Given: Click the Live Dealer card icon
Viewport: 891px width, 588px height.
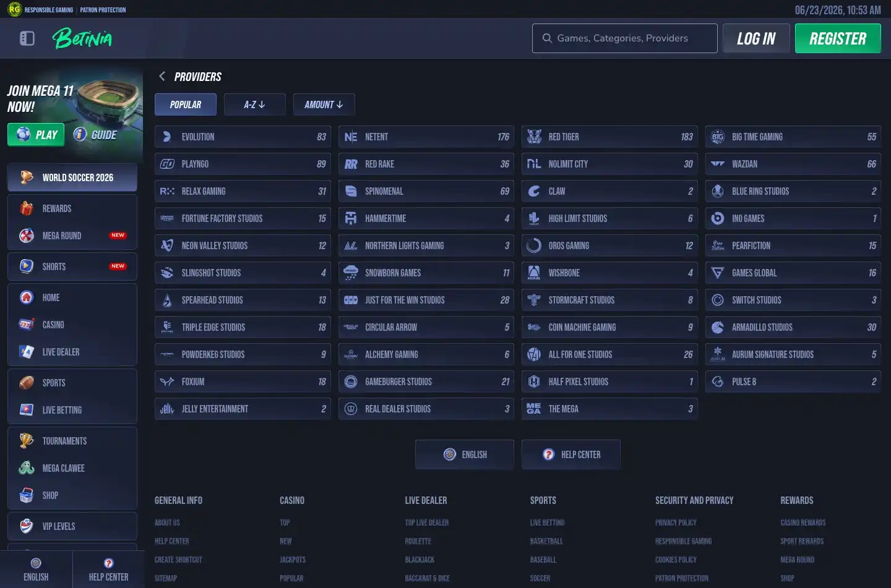Looking at the screenshot, I should click(x=27, y=352).
